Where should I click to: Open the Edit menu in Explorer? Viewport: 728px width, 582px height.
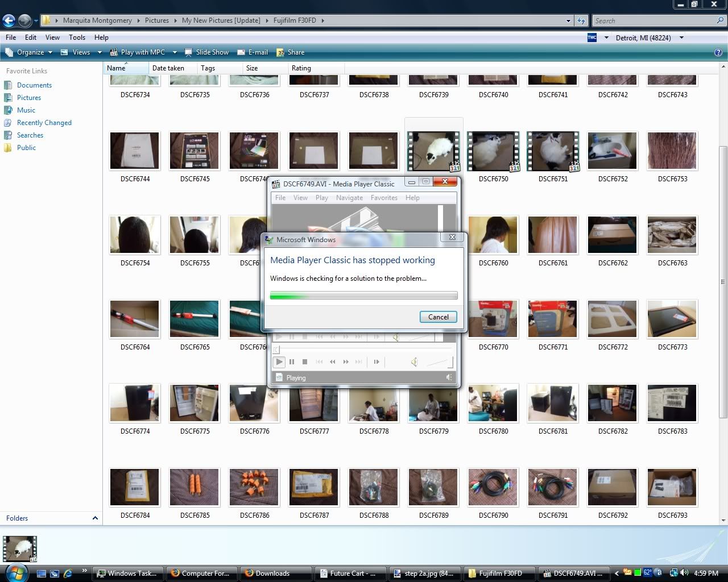(31, 38)
